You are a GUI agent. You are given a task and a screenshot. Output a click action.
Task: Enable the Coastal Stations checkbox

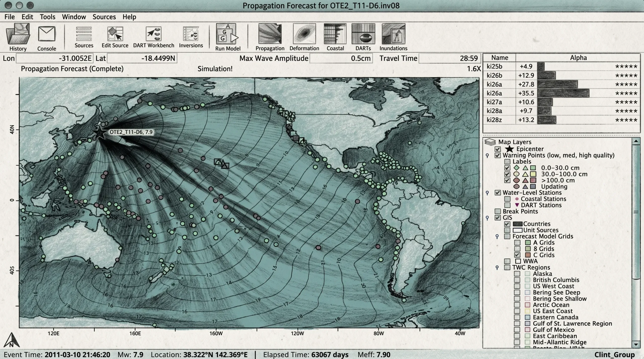click(507, 199)
